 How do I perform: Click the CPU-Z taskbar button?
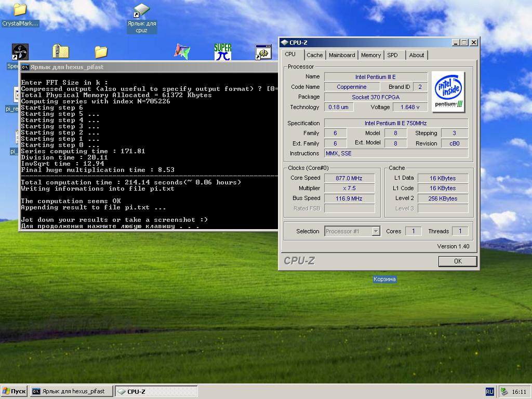156,392
